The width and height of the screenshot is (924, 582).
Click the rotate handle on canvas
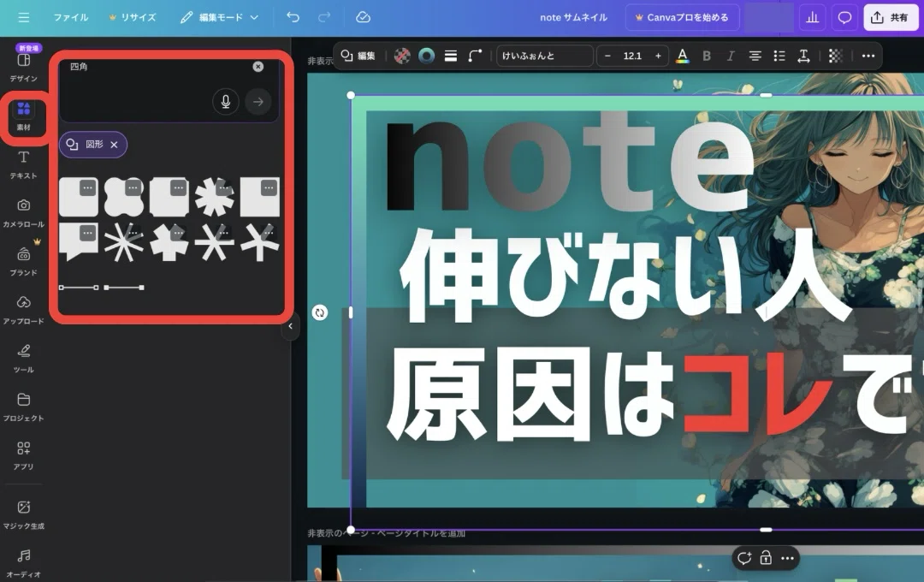pyautogui.click(x=319, y=312)
